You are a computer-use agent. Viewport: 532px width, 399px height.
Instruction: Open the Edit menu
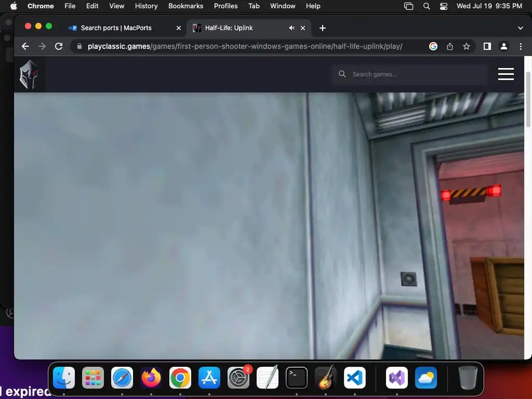(x=92, y=6)
